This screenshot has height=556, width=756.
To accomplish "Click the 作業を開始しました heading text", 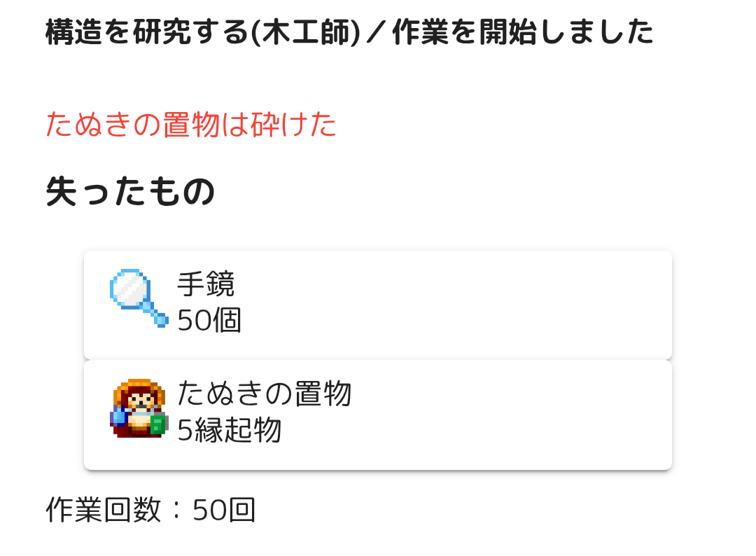I will (523, 32).
